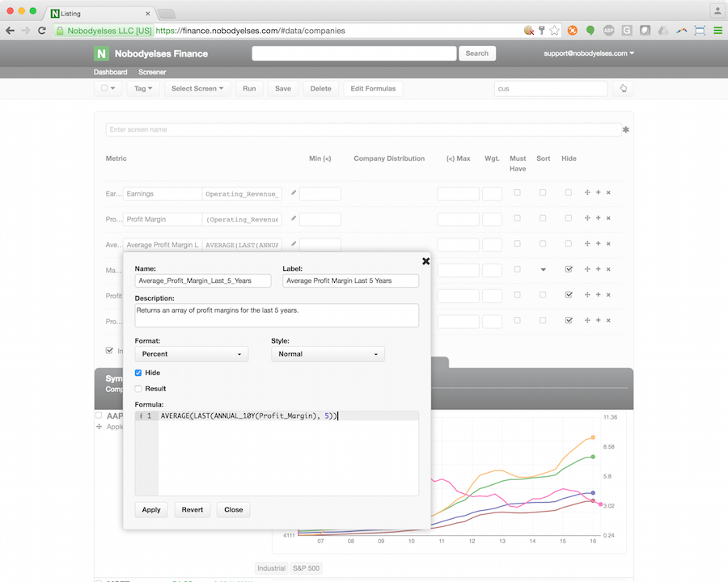Close the formula editor with the X icon
The image size is (728, 582).
point(425,261)
